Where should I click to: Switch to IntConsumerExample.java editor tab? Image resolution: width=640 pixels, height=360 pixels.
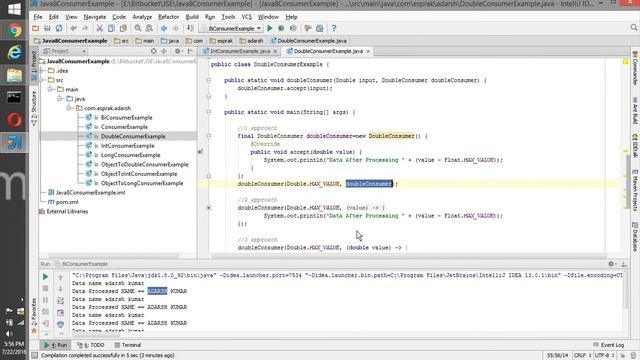pos(240,51)
